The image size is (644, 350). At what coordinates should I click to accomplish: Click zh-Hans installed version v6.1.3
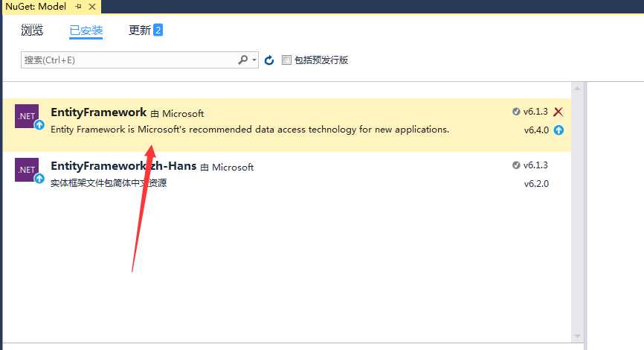[535, 165]
